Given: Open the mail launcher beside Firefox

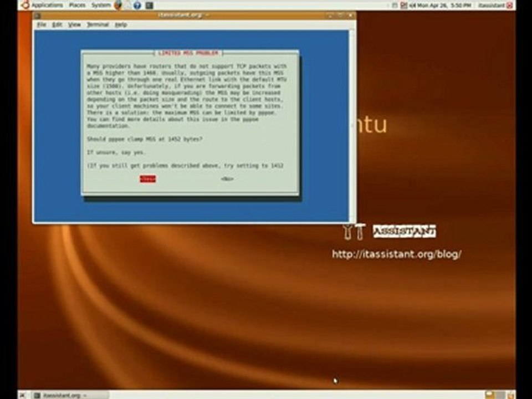Looking at the screenshot, I should pyautogui.click(x=127, y=5).
